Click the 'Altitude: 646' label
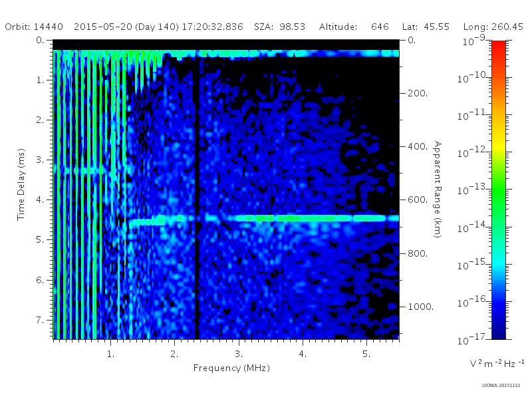The width and height of the screenshot is (532, 399). (354, 27)
